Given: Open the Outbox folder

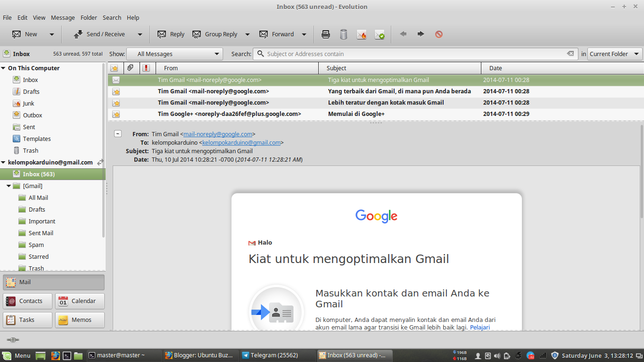Looking at the screenshot, I should 32,115.
